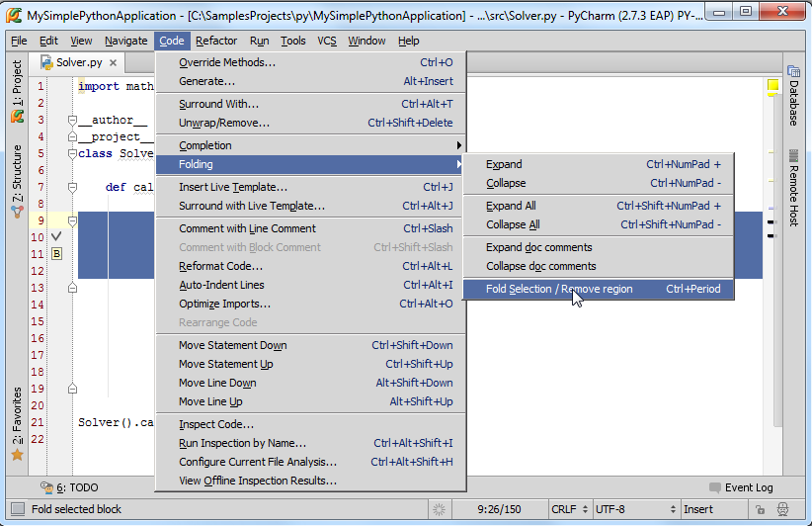Choose Insert Live Template
Viewport: 812px width, 526px height.
pyautogui.click(x=311, y=187)
